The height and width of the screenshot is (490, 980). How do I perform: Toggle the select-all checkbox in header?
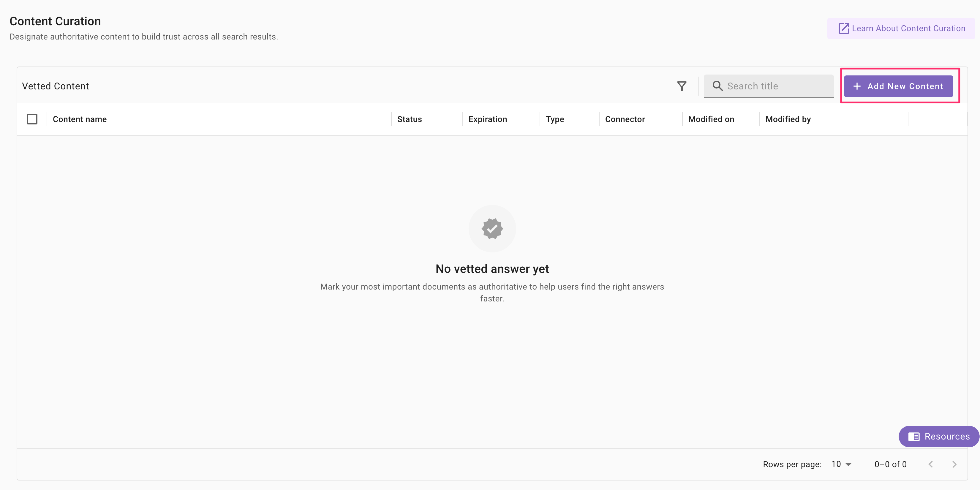point(32,119)
